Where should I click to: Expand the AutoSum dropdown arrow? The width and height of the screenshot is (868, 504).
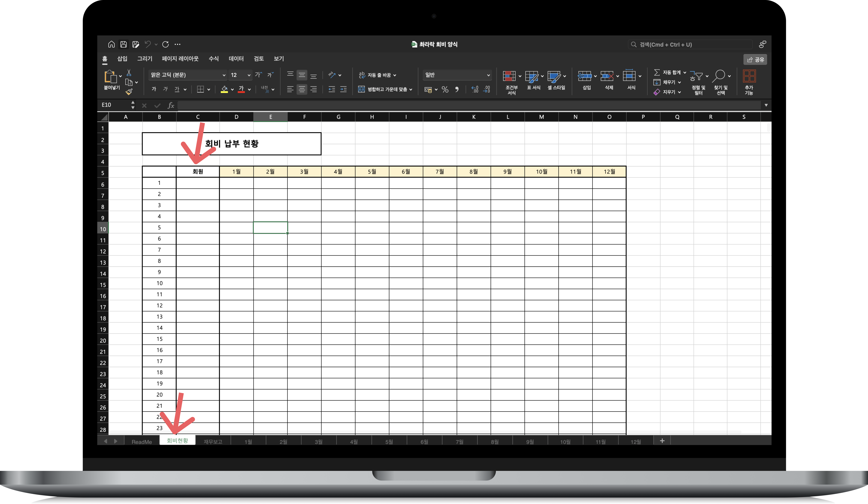(x=685, y=72)
